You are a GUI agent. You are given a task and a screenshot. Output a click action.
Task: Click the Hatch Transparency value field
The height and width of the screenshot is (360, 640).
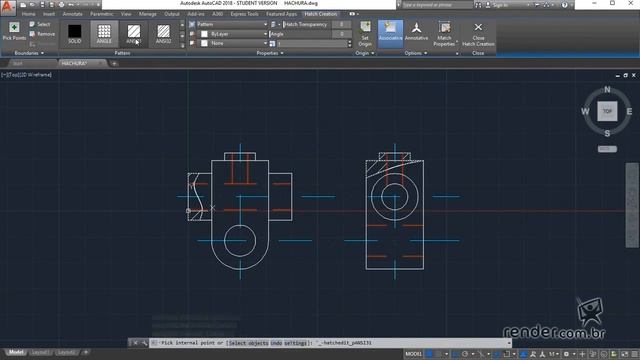click(342, 24)
